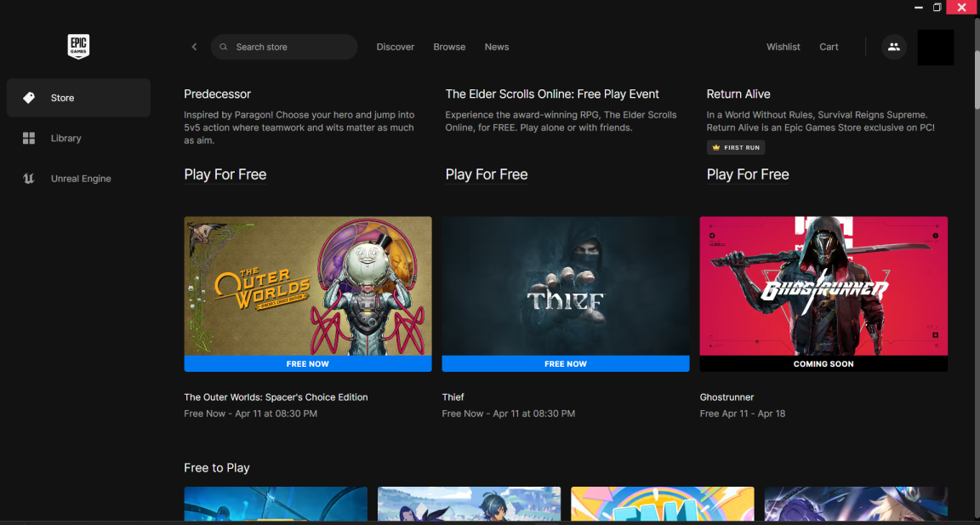Open the first Free to Play thumbnail

(276, 505)
